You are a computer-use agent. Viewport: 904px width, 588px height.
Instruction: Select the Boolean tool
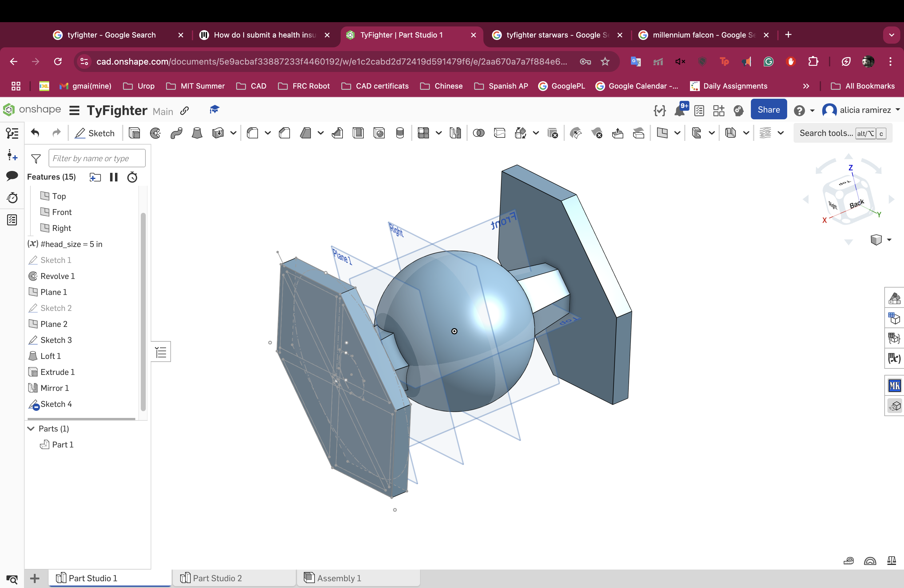point(478,133)
